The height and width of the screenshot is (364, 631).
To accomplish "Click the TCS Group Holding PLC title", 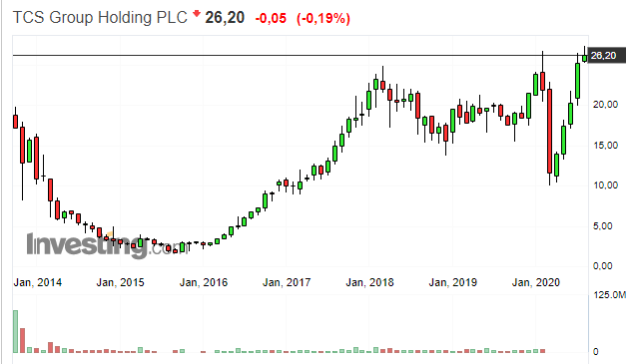I will coord(100,18).
